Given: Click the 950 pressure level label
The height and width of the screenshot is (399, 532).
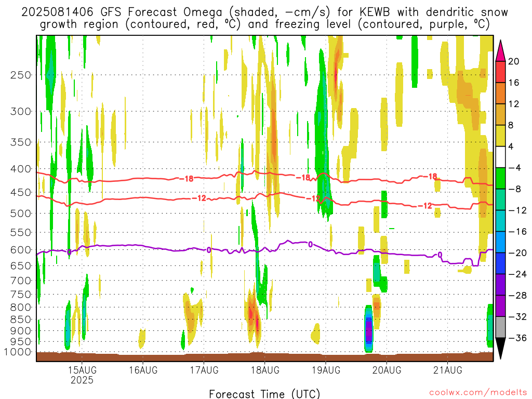Looking at the screenshot, I should 21,342.
